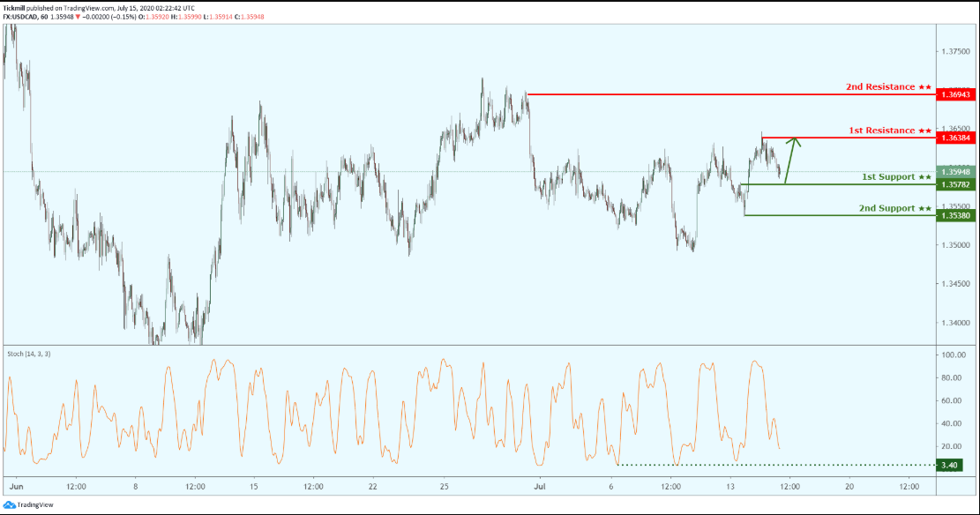The image size is (980, 515).
Task: Click date 25 on the time axis
Action: click(x=444, y=486)
